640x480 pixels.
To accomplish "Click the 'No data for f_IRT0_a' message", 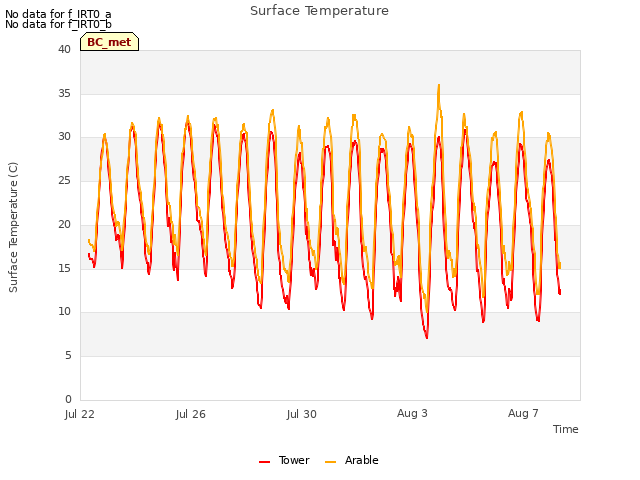I will (x=58, y=14).
